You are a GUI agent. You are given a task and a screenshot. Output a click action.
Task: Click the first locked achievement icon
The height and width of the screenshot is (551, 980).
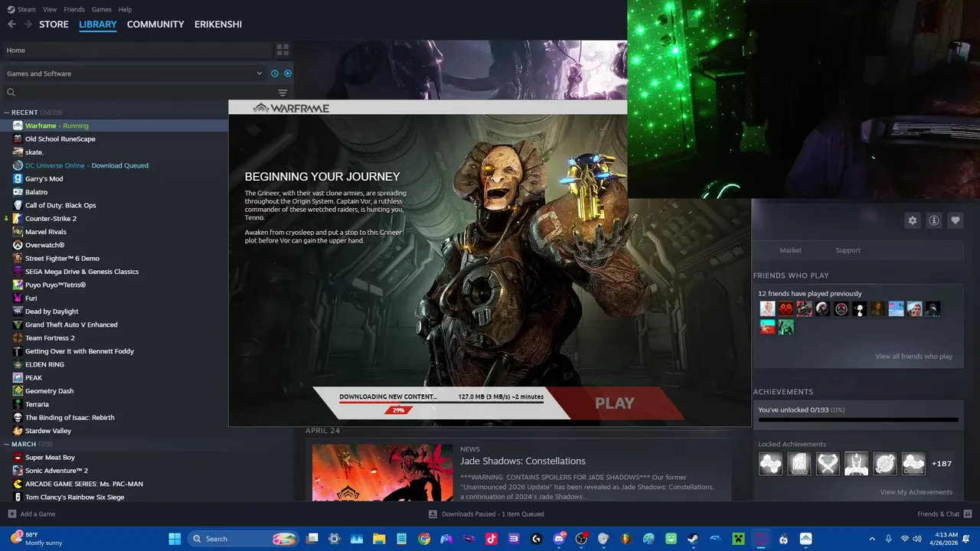(770, 464)
